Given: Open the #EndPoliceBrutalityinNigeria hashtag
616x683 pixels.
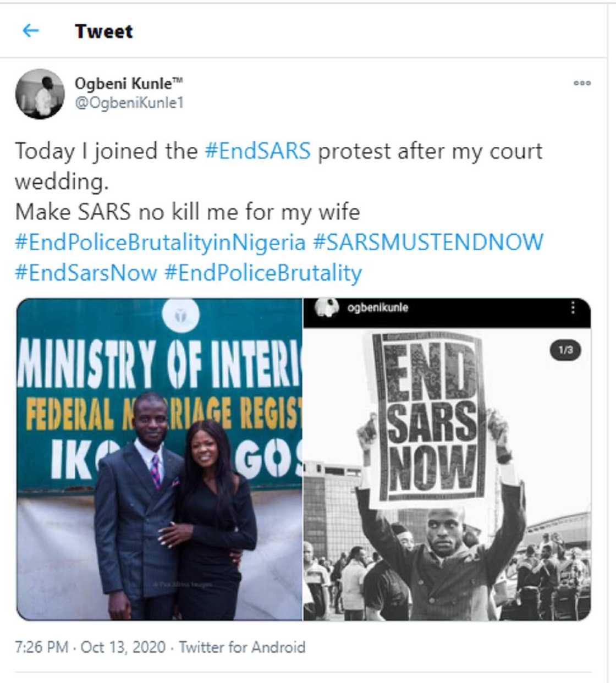Looking at the screenshot, I should [159, 242].
